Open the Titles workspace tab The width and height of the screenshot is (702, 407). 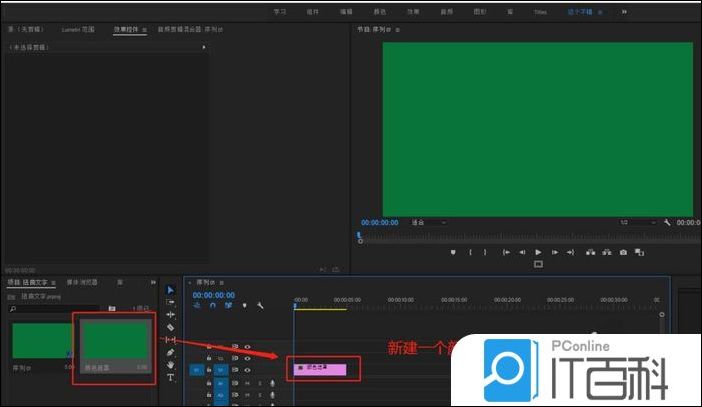tap(540, 11)
